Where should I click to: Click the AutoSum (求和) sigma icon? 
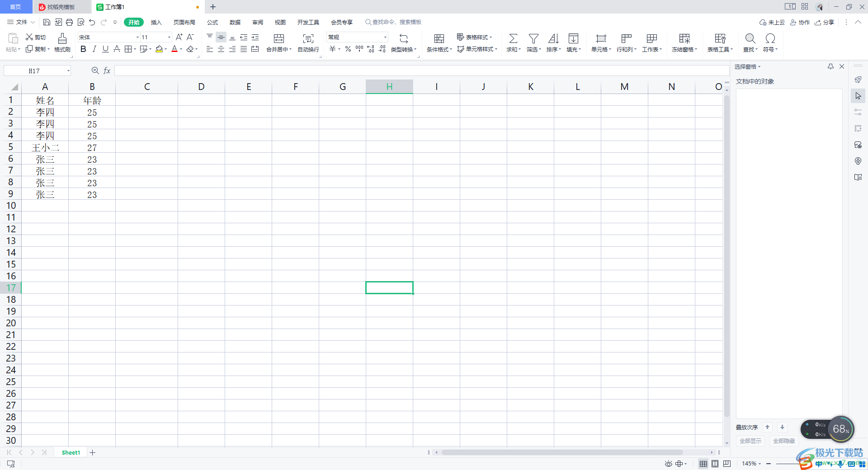click(x=513, y=38)
